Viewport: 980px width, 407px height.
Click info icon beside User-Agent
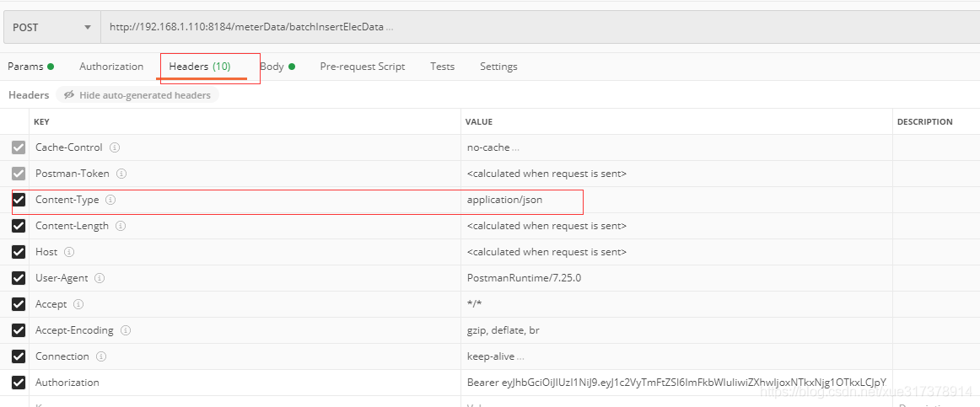(100, 278)
